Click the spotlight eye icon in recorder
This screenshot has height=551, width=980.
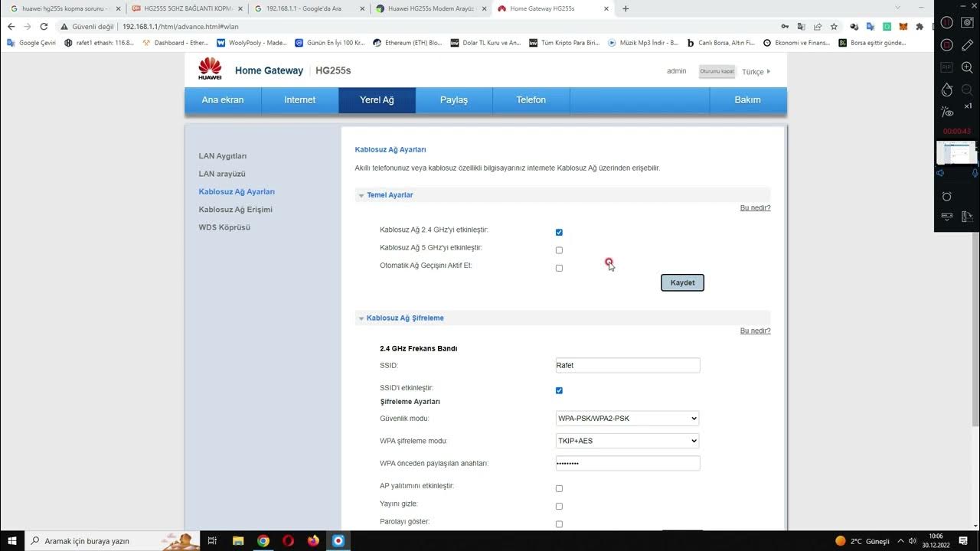point(947,112)
